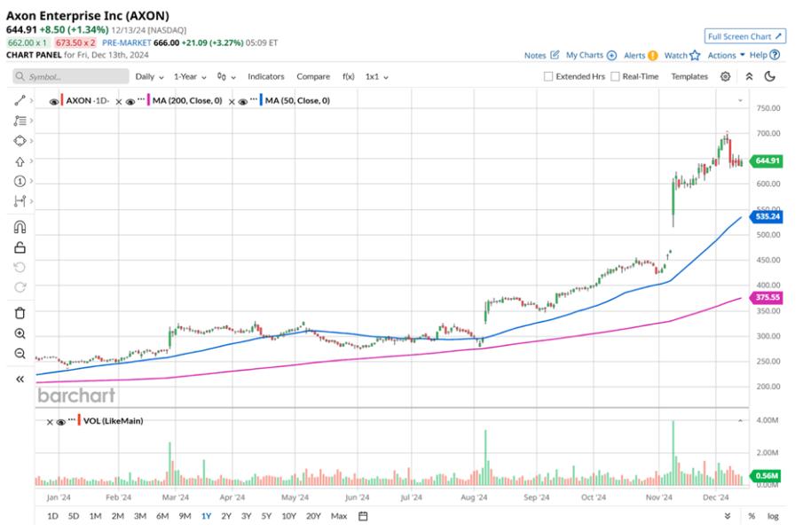Open Full Screen Chart
This screenshot has height=532, width=803.
pyautogui.click(x=745, y=36)
